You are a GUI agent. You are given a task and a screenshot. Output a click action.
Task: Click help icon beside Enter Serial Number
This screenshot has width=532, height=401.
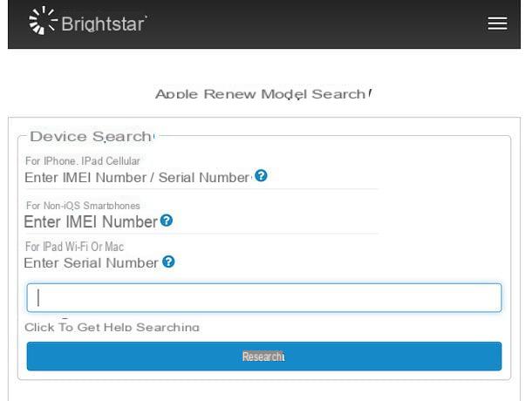pos(168,262)
